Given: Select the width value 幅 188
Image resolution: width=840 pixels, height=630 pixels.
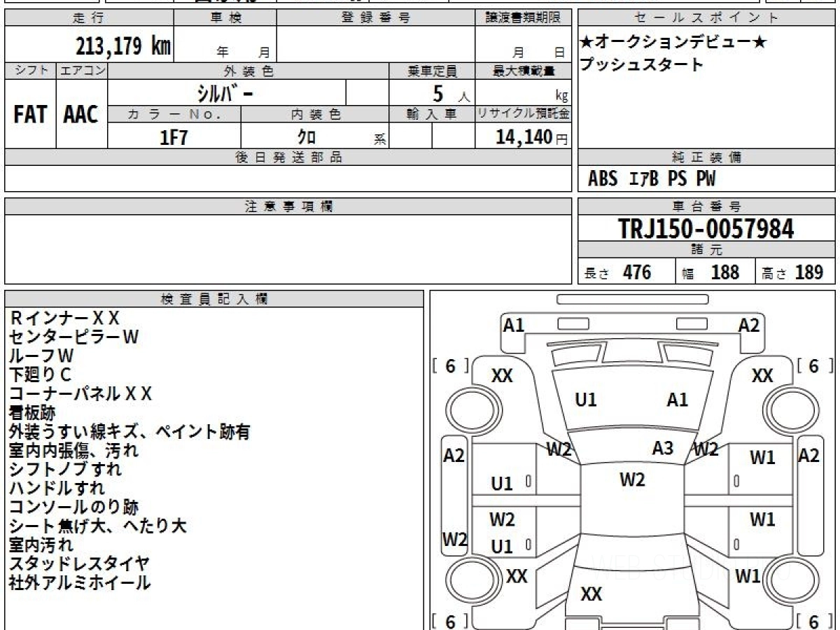Looking at the screenshot, I should pyautogui.click(x=710, y=272).
